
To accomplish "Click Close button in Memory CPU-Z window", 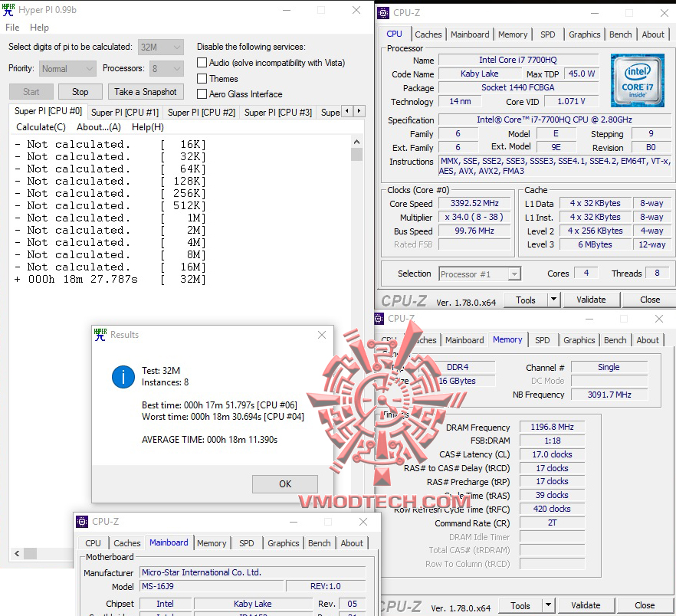I will (x=645, y=605).
